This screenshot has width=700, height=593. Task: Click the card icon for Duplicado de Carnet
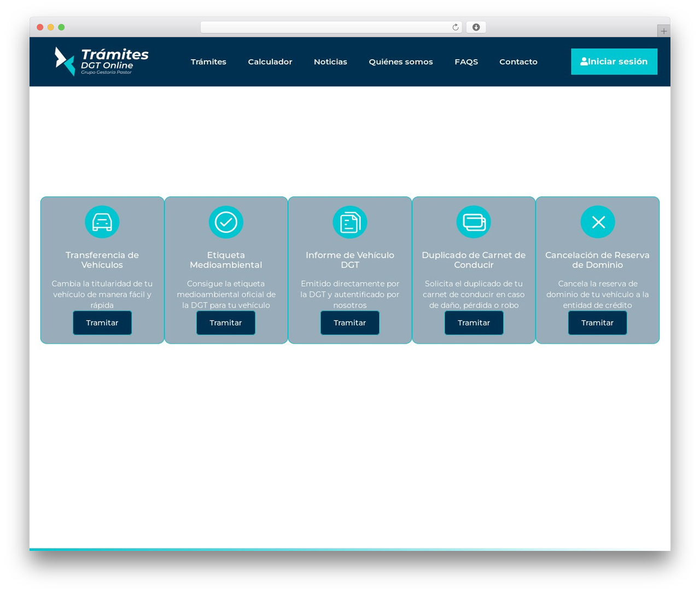point(474,222)
